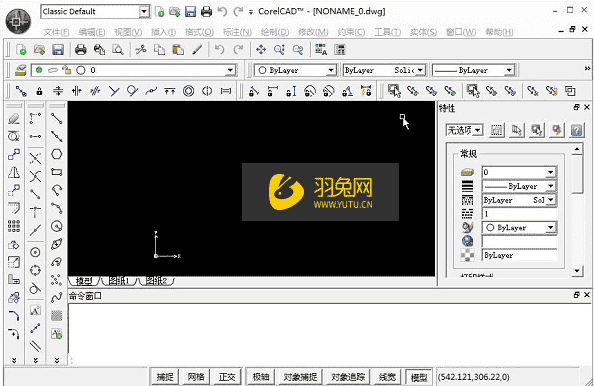Image resolution: width=594 pixels, height=386 pixels.
Task: Select the Mirror tool
Action: [x=14, y=172]
